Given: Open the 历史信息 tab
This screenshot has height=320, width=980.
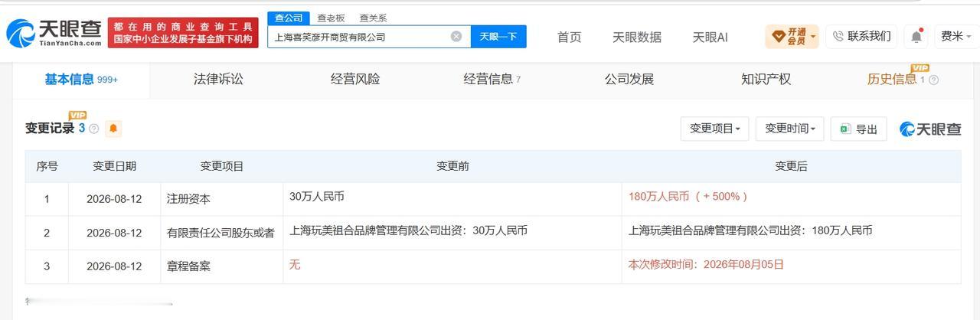Looking at the screenshot, I should click(891, 79).
